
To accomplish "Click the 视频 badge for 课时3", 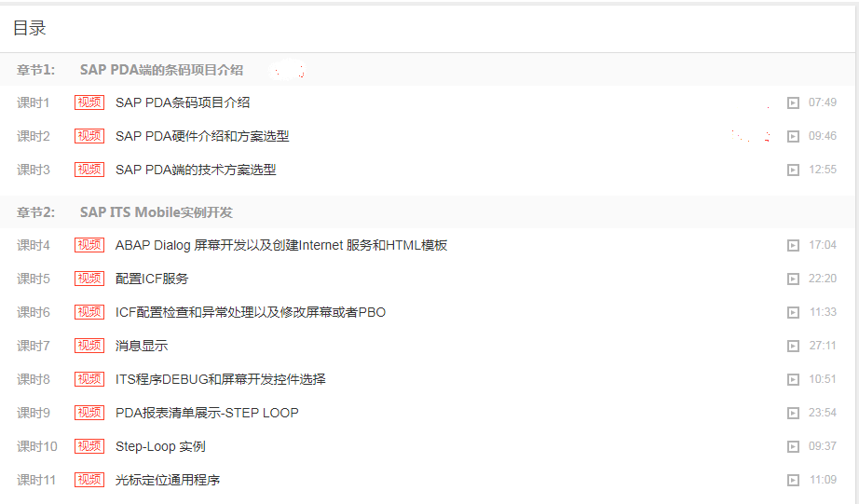I will pyautogui.click(x=89, y=170).
